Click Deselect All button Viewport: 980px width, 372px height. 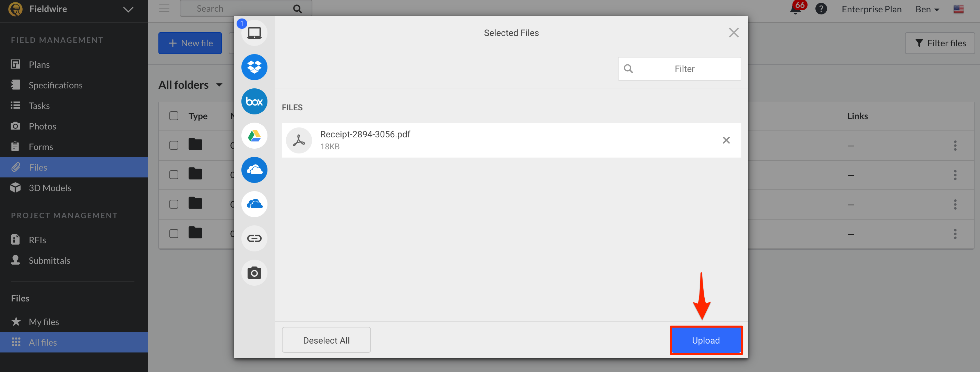(x=326, y=340)
